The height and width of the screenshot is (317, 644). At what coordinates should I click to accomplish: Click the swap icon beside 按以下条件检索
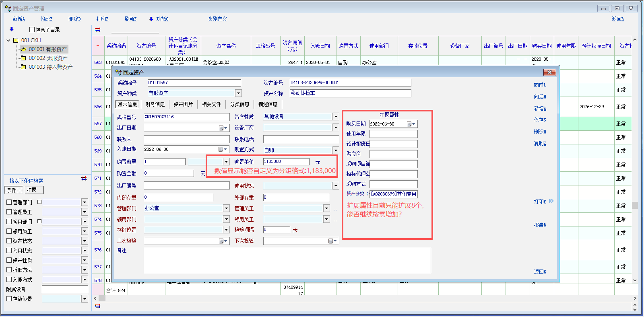click(84, 179)
